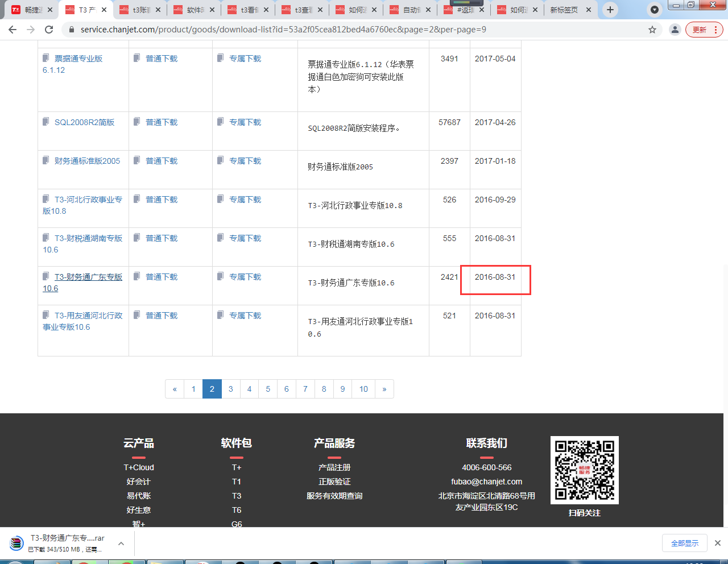Click 专属下载 for T3-用友通河北行政事业专版
This screenshot has width=728, height=564.
coord(245,316)
